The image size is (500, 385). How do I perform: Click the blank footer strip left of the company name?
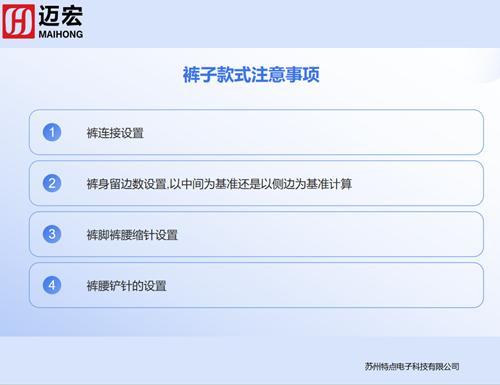(x=180, y=361)
